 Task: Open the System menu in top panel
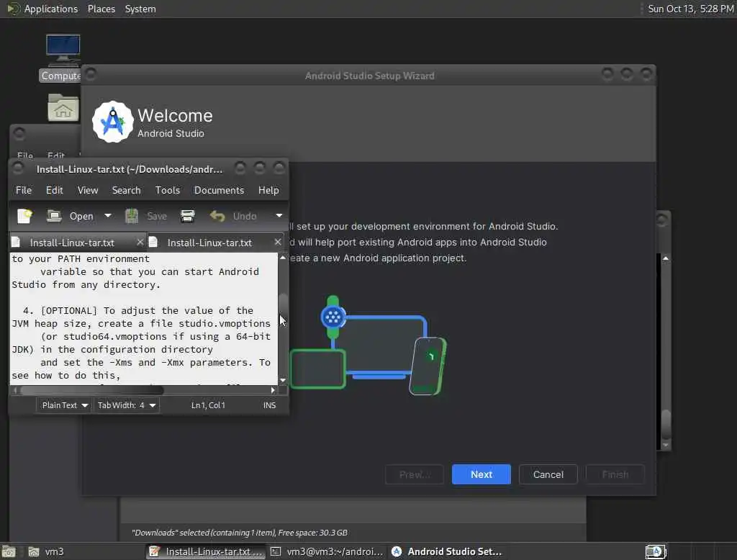point(140,9)
